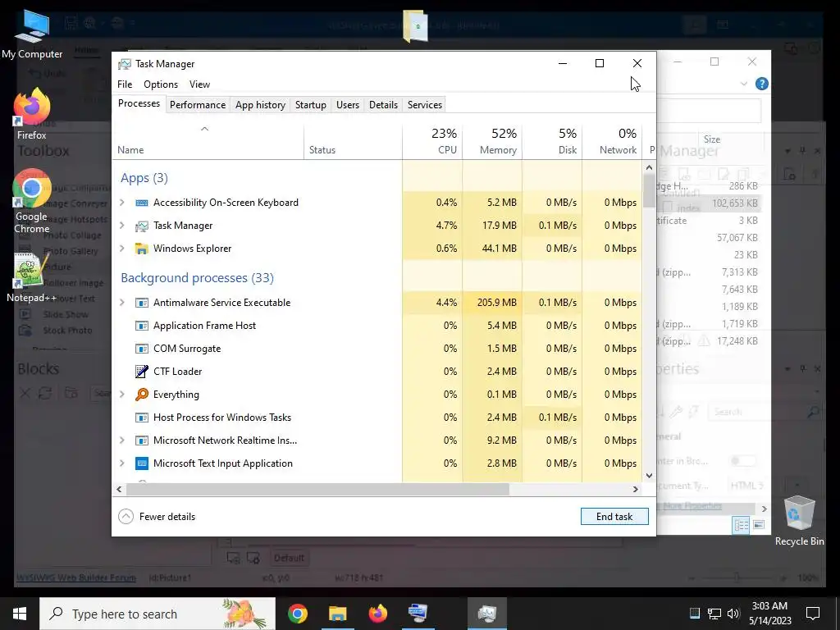Open Chrome from the taskbar
Image resolution: width=840 pixels, height=630 pixels.
[297, 614]
